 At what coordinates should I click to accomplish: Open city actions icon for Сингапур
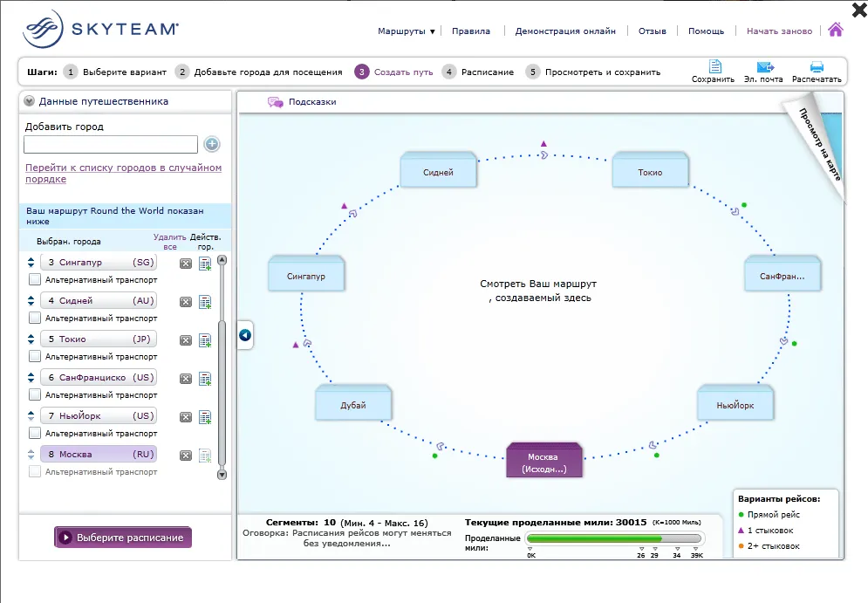[x=205, y=264]
